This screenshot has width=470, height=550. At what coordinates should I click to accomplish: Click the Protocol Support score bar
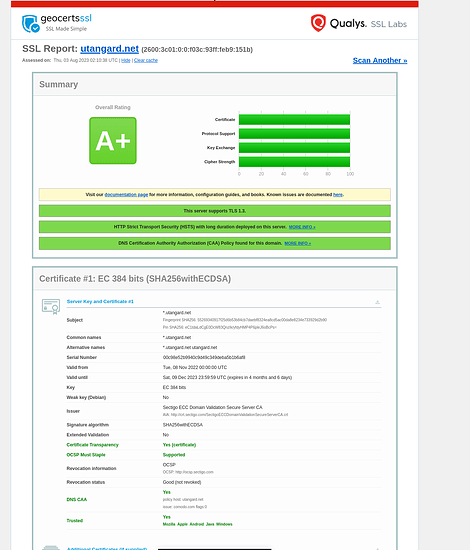point(294,134)
